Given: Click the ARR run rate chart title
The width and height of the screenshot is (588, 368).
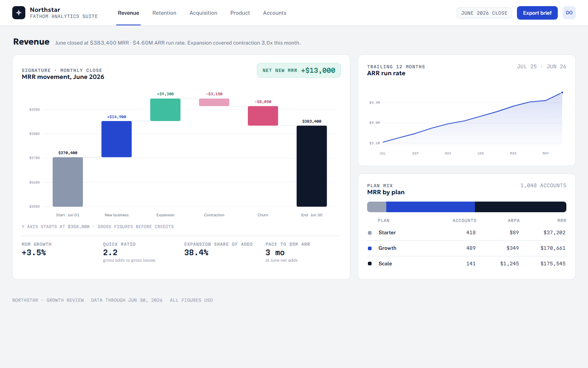Looking at the screenshot, I should point(386,73).
